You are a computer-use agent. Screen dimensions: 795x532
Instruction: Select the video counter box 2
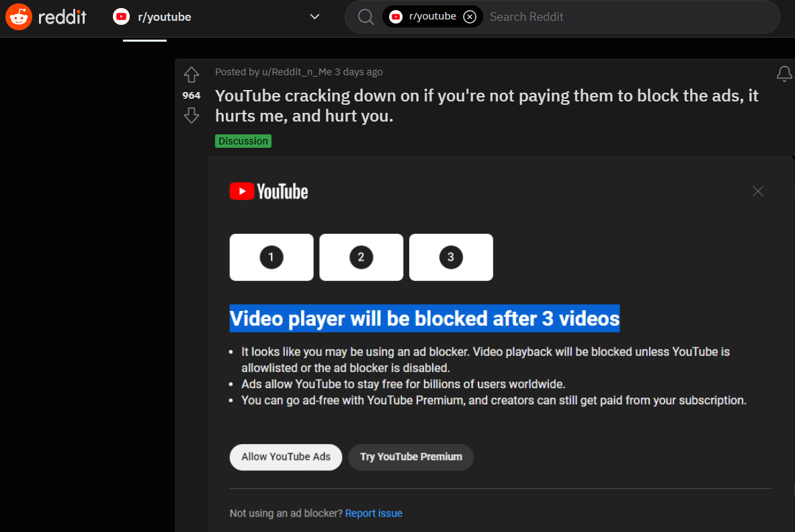click(361, 257)
